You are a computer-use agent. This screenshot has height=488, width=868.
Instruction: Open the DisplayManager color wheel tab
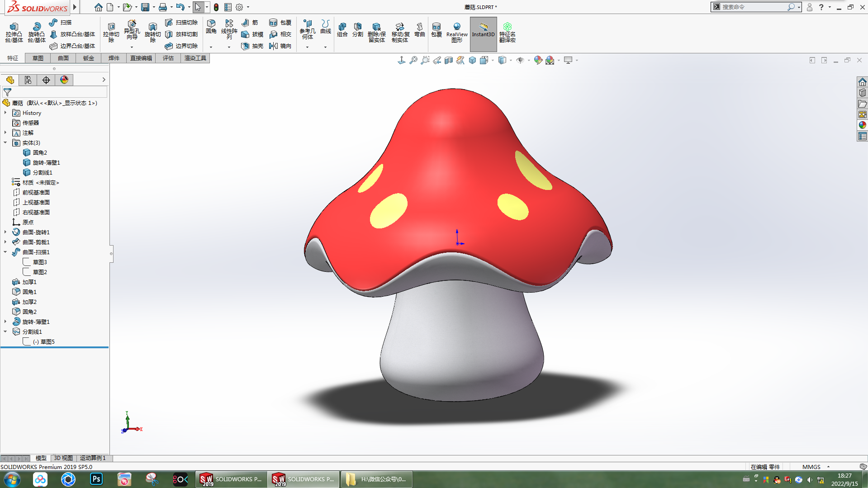pyautogui.click(x=64, y=80)
